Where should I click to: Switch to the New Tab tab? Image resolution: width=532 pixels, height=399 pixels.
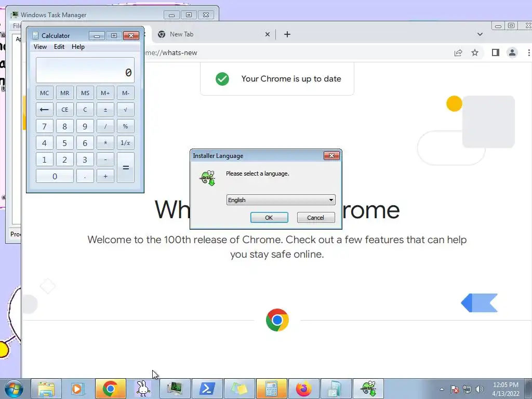pos(214,34)
